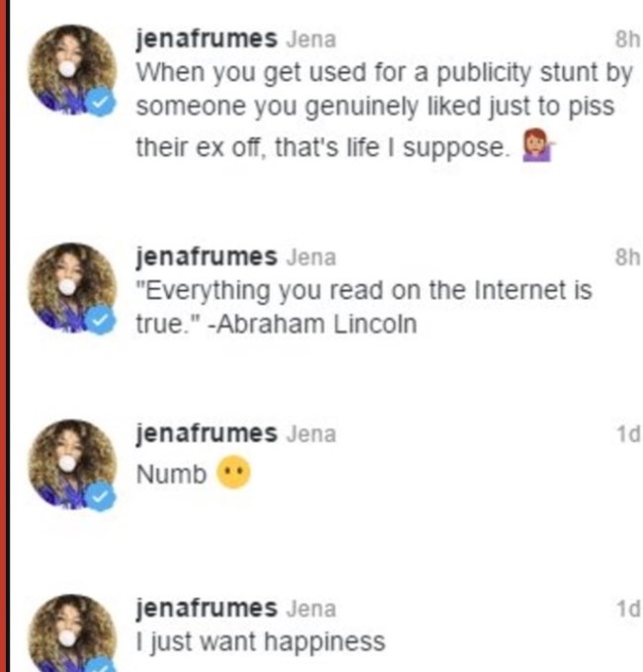Click the 1d timestamp on the happiness tweet

pos(627,609)
